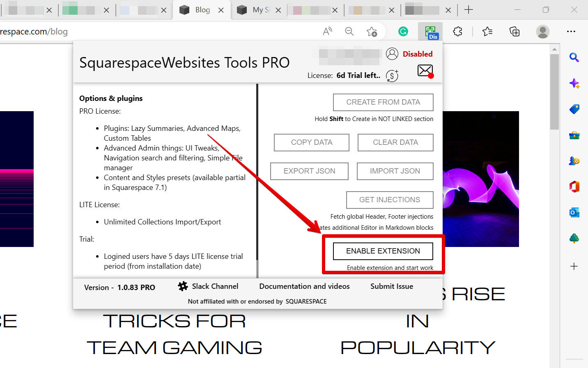
Task: Close the My S tab
Action: pyautogui.click(x=278, y=10)
